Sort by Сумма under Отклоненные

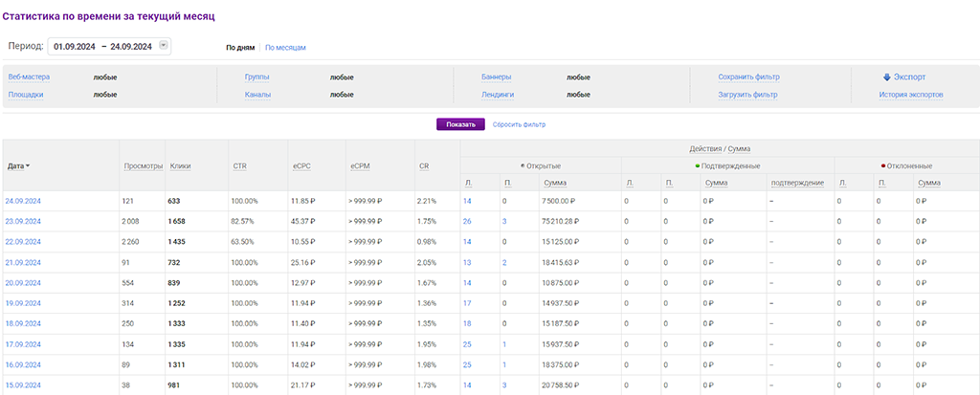929,183
